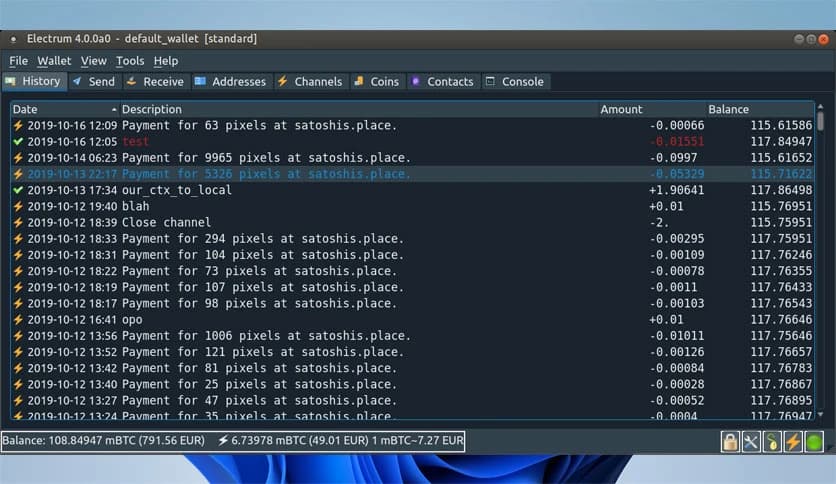The height and width of the screenshot is (484, 836).
Task: Switch to the History tab
Action: [x=34, y=81]
